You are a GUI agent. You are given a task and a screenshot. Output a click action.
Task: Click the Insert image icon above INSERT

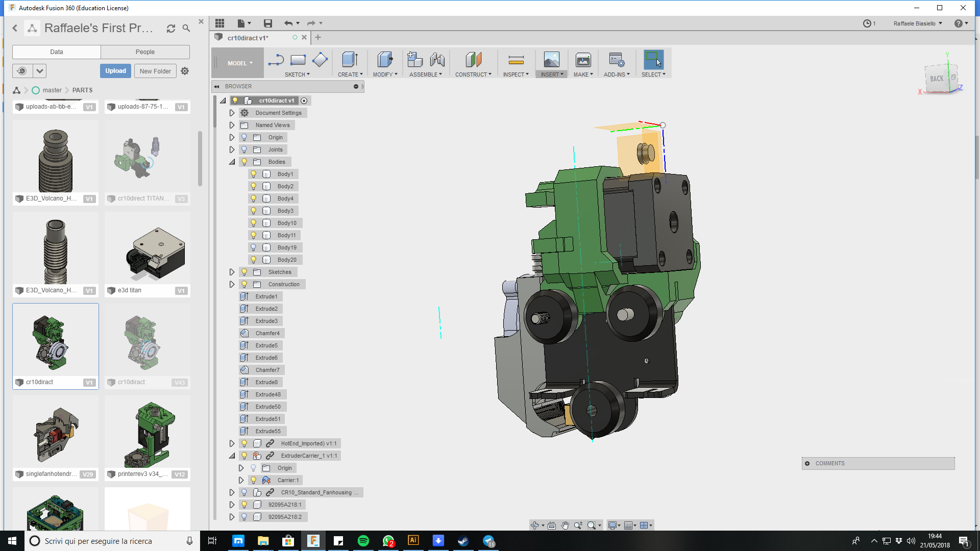click(552, 60)
